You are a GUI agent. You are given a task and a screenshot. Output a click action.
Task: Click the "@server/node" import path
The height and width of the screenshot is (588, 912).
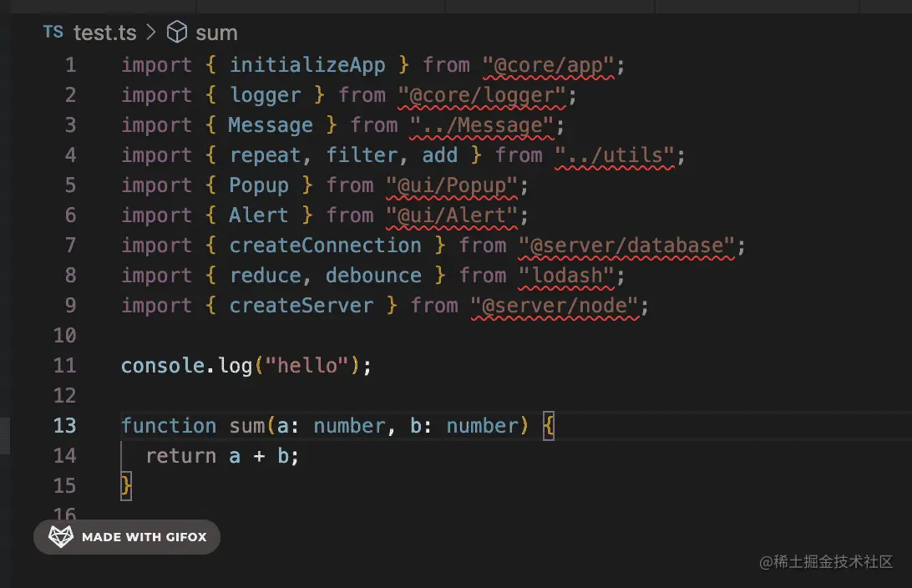coord(555,306)
